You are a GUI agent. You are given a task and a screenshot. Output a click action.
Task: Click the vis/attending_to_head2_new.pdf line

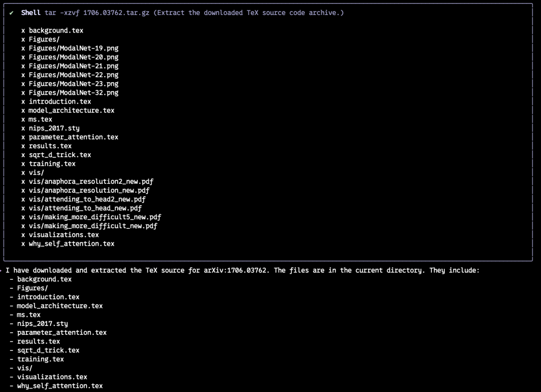tap(83, 199)
